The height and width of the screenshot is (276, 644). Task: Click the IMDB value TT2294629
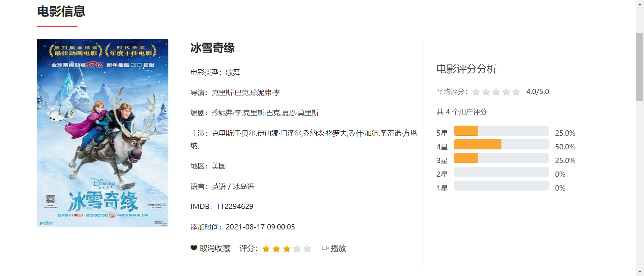(x=235, y=207)
